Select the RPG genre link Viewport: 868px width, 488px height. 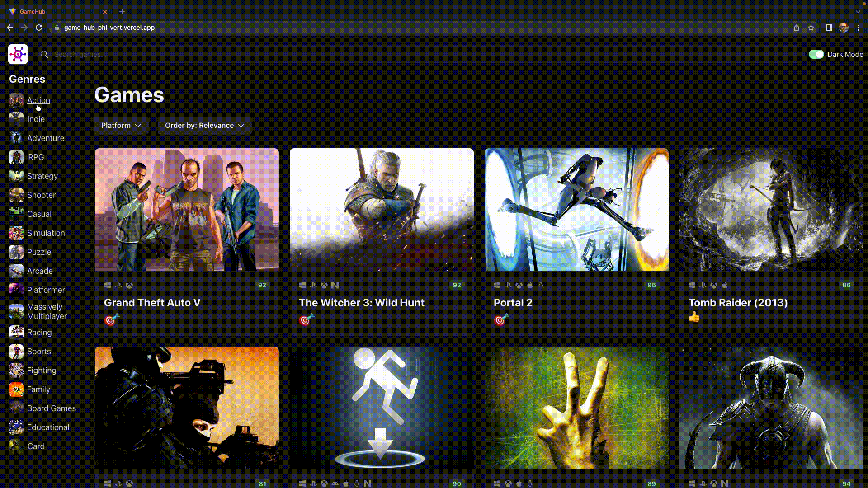click(36, 157)
